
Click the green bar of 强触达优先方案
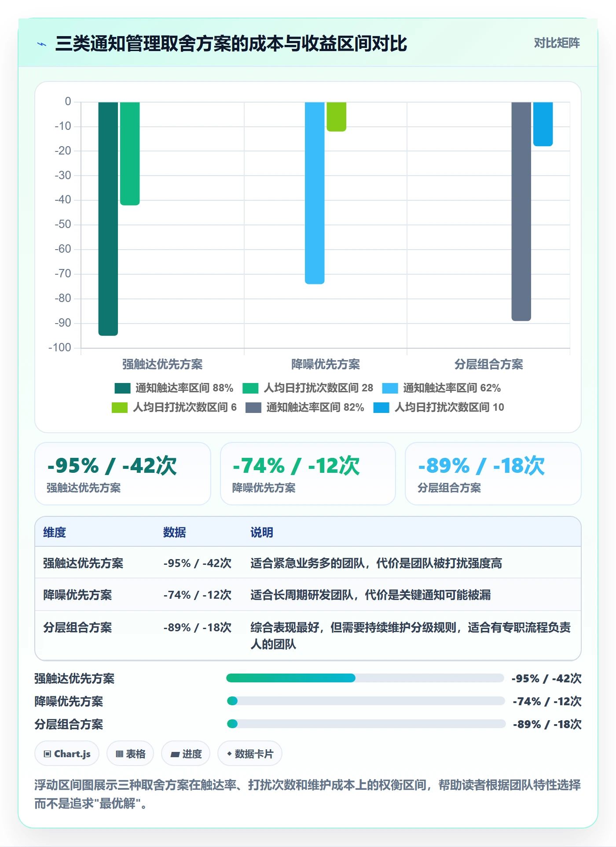[x=130, y=154]
